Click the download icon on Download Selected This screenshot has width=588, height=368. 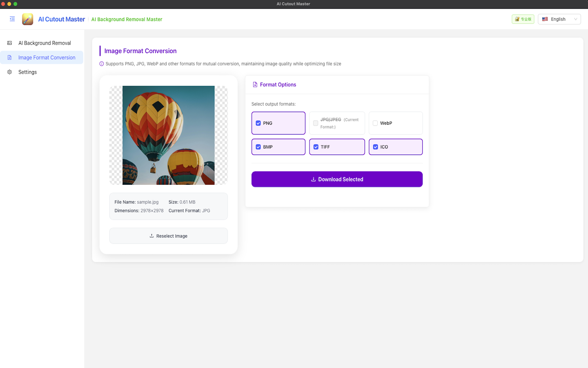click(x=313, y=179)
